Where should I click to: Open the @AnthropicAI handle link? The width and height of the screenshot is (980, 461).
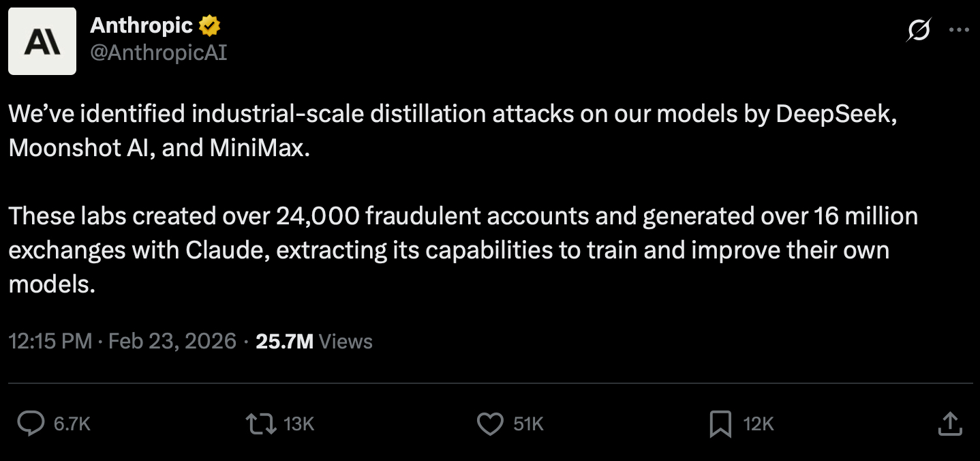[x=158, y=53]
